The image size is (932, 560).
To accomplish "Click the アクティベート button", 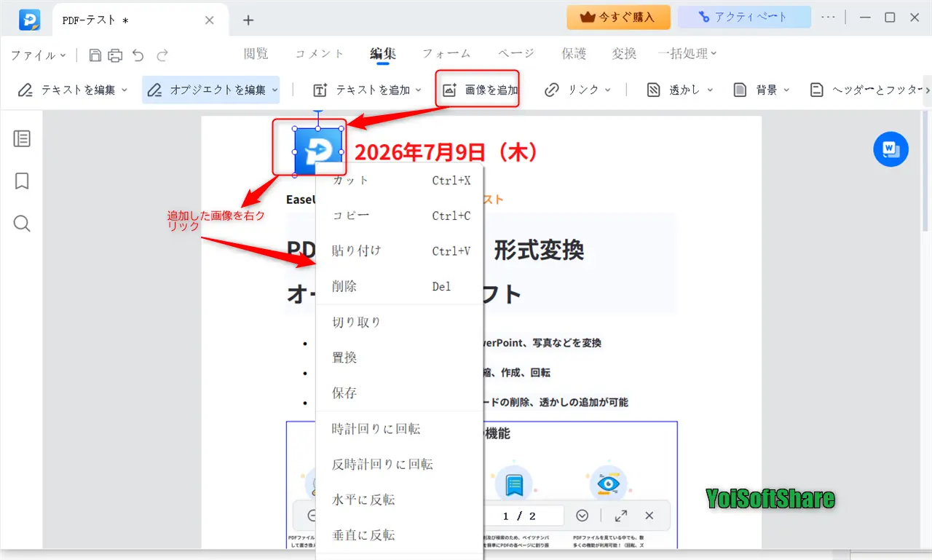I will [x=744, y=17].
